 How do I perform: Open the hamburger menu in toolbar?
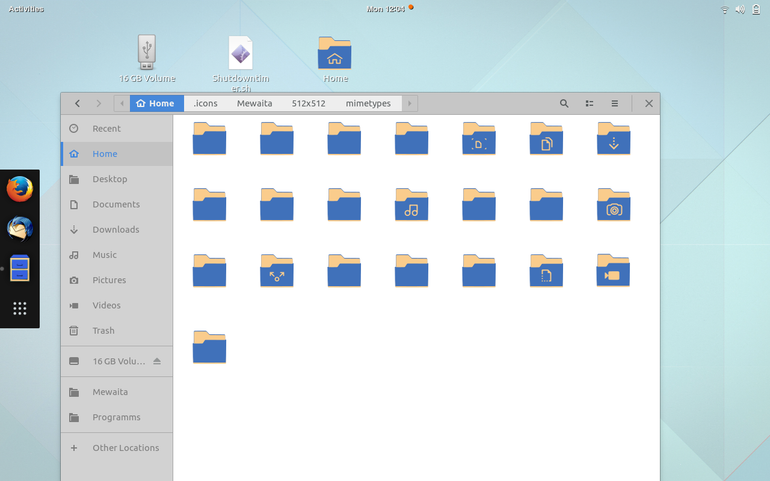click(x=614, y=103)
